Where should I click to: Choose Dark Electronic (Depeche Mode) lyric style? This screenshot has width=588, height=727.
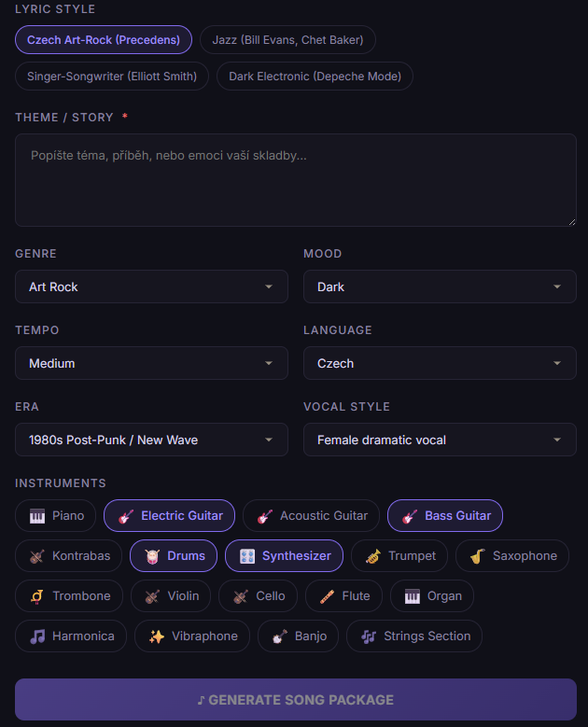[315, 77]
